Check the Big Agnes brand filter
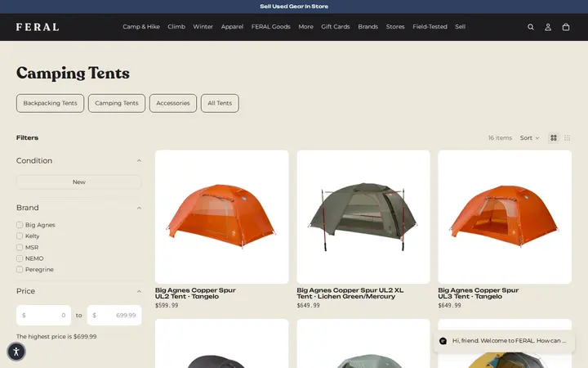This screenshot has width=588, height=368. coord(20,225)
